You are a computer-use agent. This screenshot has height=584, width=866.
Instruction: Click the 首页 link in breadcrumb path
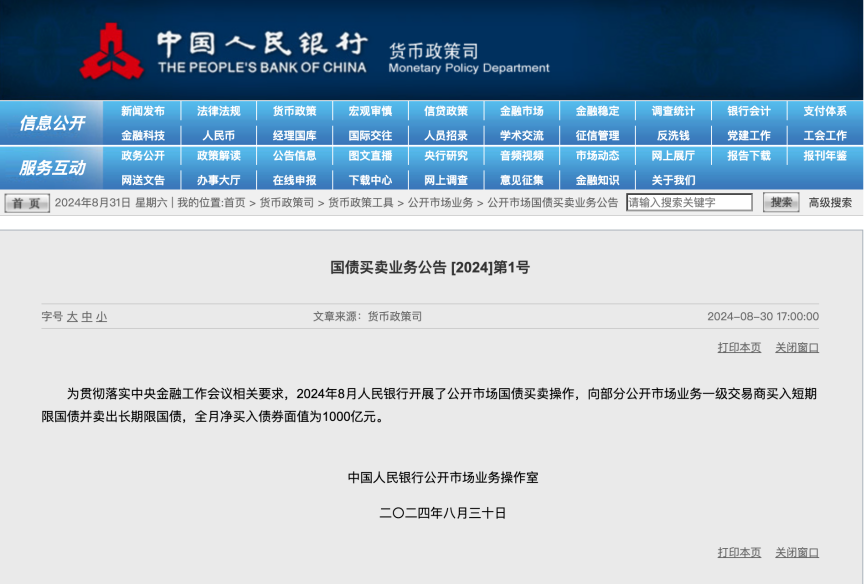(x=235, y=203)
